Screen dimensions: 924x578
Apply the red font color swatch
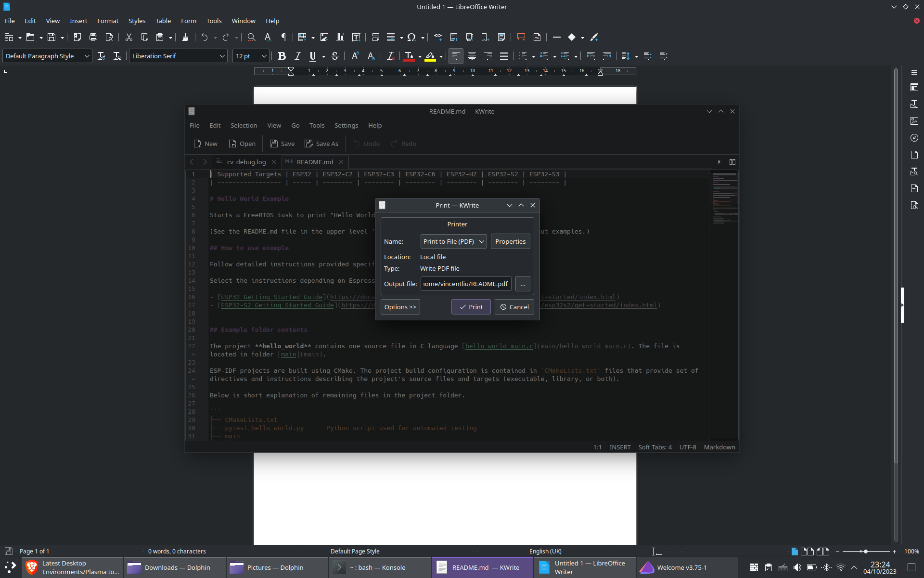tap(409, 56)
